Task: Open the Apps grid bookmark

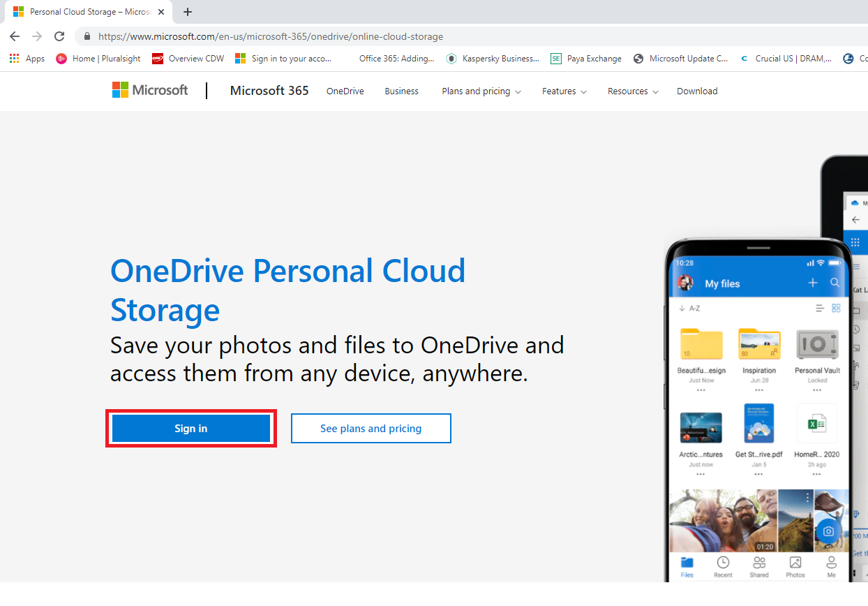Action: pyautogui.click(x=27, y=59)
